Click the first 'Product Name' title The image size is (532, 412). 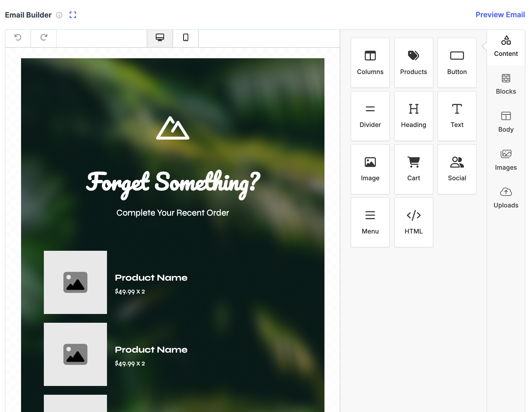(151, 278)
